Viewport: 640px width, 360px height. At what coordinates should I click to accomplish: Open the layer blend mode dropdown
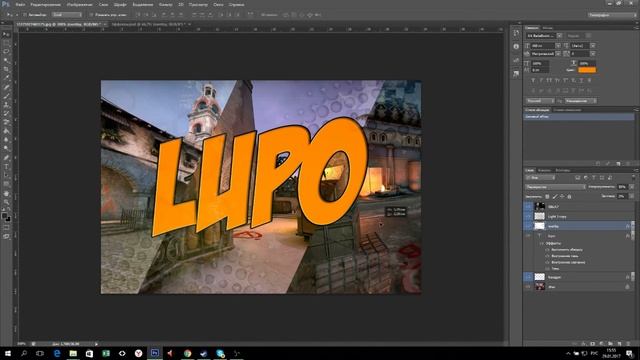click(555, 187)
